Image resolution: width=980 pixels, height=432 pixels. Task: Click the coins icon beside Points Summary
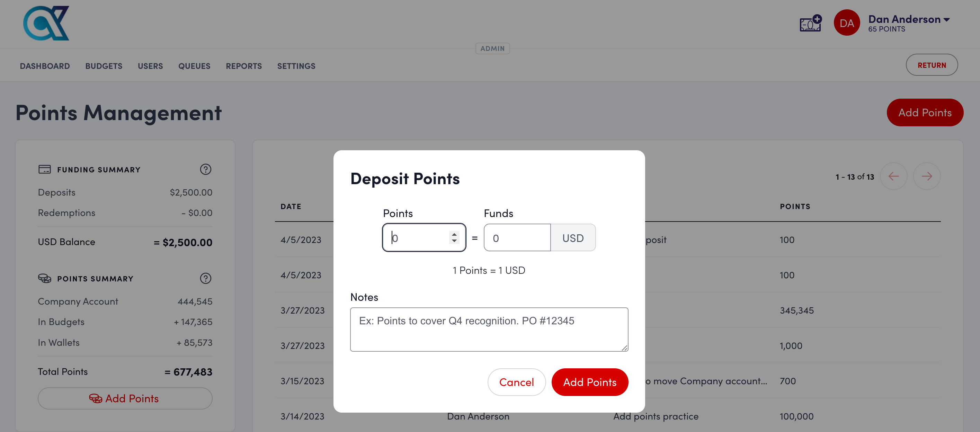click(x=45, y=278)
